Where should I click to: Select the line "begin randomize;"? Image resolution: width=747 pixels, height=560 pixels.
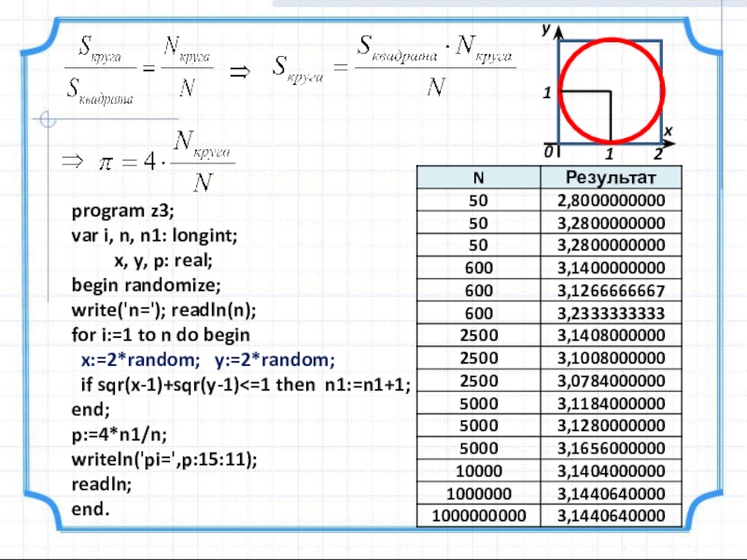click(146, 286)
